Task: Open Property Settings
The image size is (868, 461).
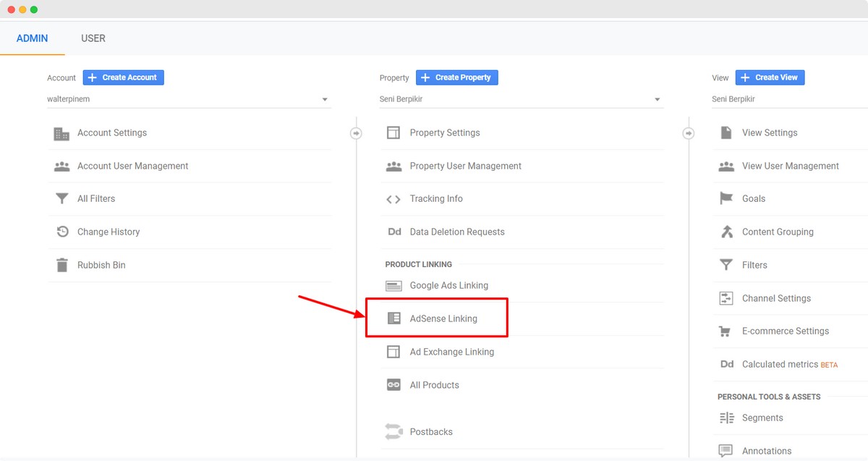Action: 445,133
